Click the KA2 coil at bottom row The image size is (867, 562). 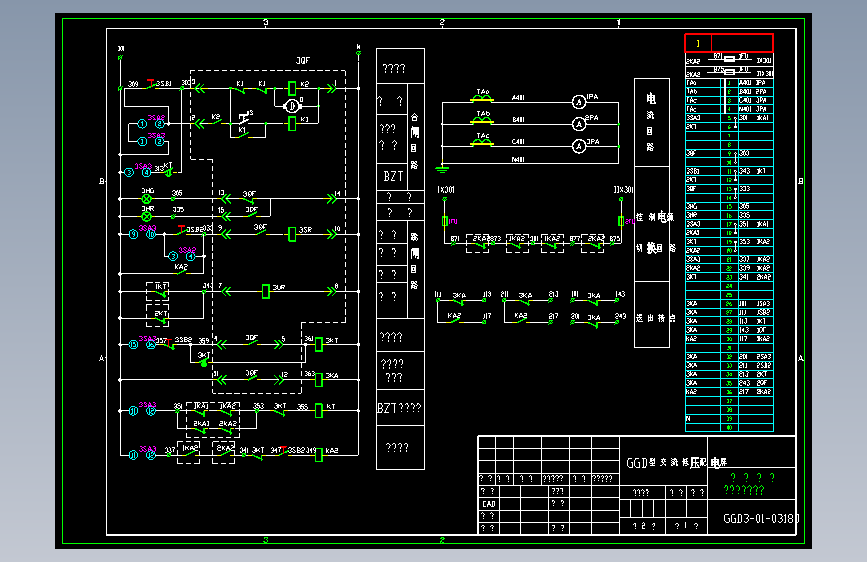[x=318, y=455]
